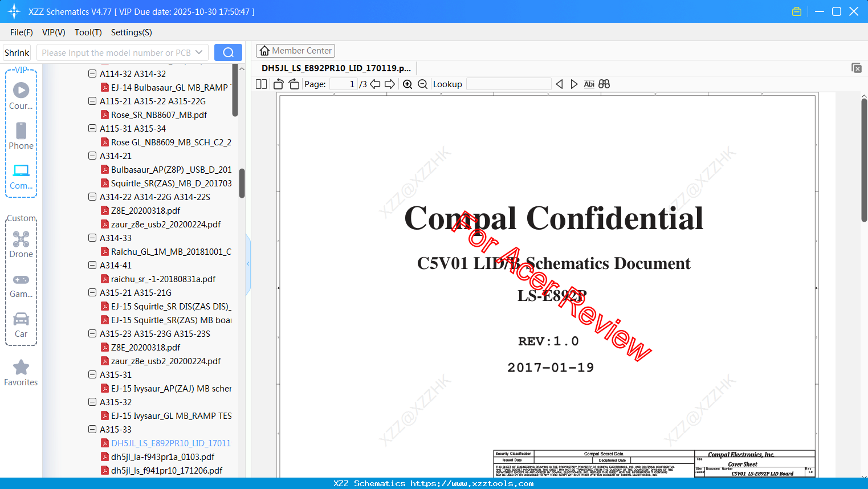Collapse the A315-32 tree node
868x489 pixels.
coord(92,402)
